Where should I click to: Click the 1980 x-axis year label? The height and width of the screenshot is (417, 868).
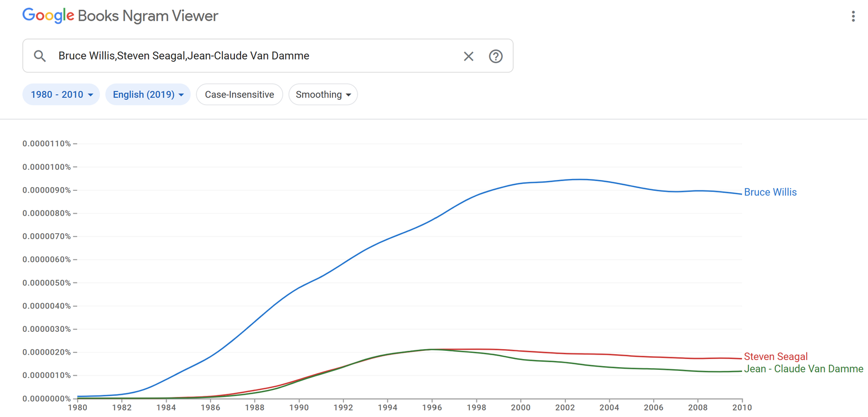[x=78, y=408]
